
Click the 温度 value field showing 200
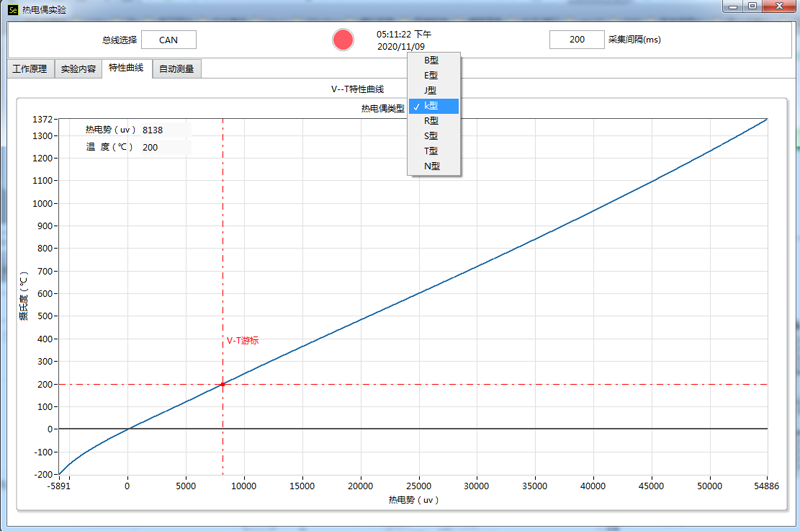tap(164, 147)
